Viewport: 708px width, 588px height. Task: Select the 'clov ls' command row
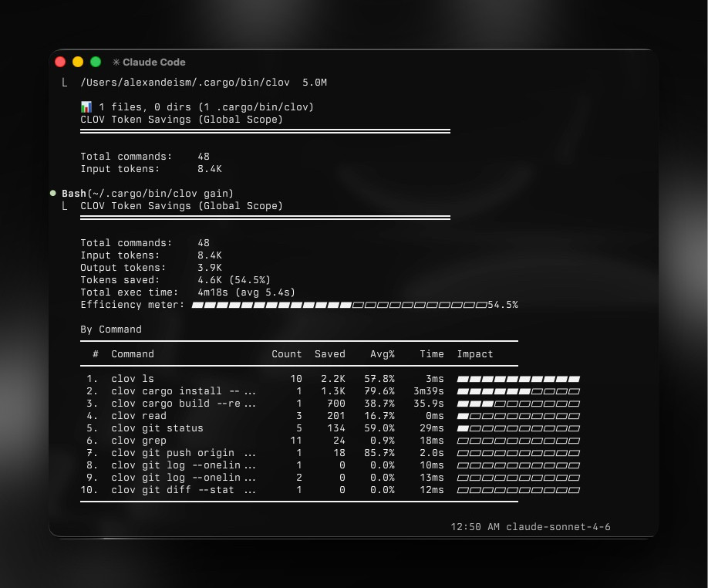330,378
